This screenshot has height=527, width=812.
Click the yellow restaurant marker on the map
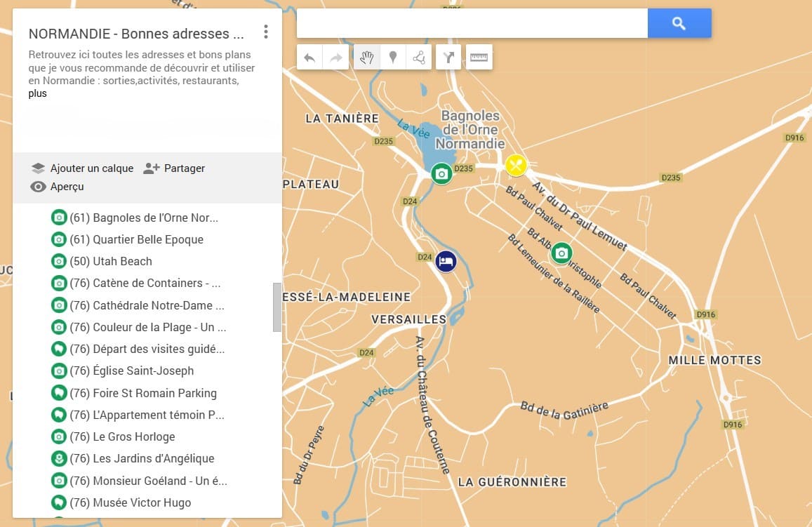(516, 166)
